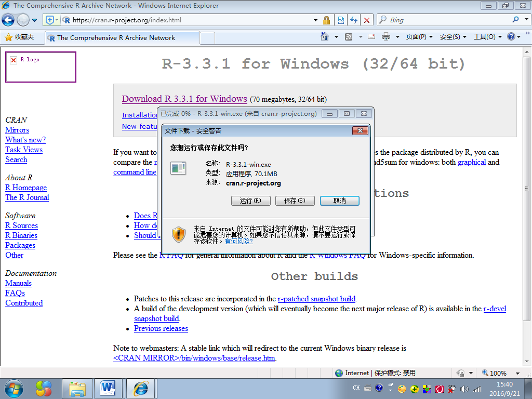The width and height of the screenshot is (532, 399).
Task: Open the Windows Start button
Action: pos(14,389)
